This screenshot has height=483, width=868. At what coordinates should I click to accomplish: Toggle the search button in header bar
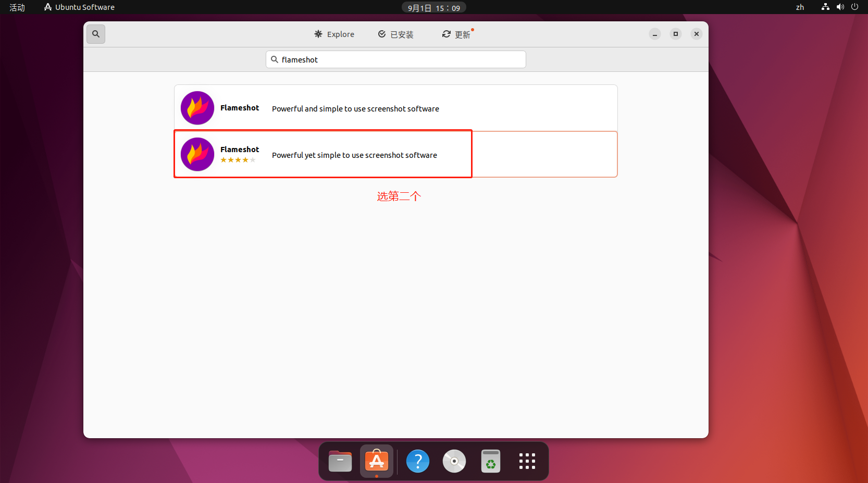[x=96, y=34]
